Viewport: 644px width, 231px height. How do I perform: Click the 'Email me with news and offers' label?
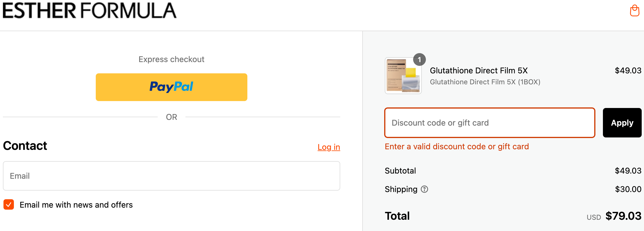click(x=76, y=205)
